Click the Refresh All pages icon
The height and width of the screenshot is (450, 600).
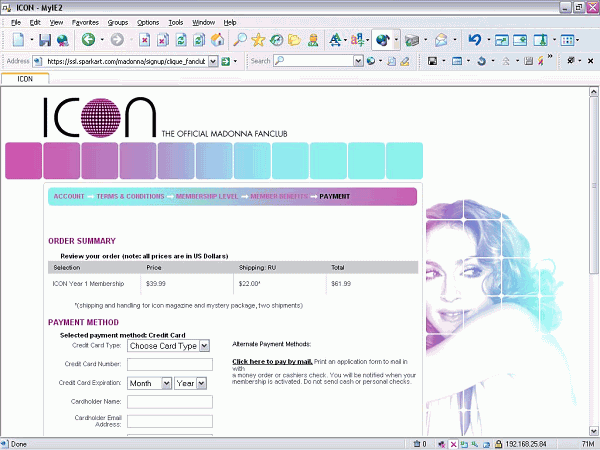coord(199,40)
